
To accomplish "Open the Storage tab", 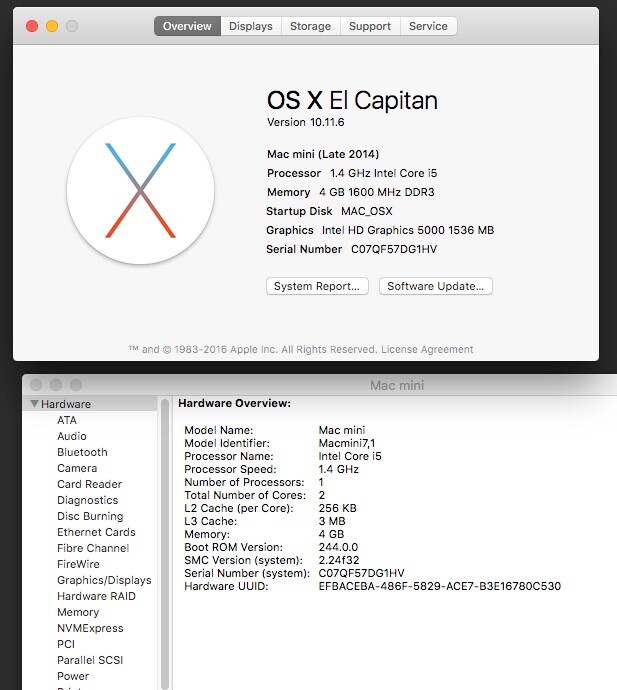I will [x=310, y=26].
